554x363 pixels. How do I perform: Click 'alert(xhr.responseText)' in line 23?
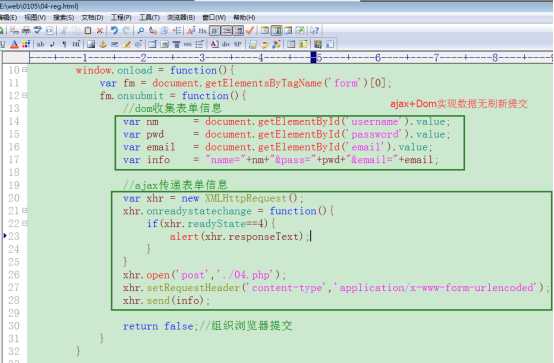237,236
